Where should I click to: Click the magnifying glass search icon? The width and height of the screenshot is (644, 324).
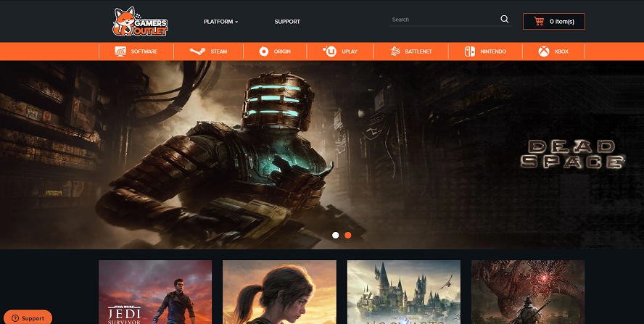click(504, 20)
